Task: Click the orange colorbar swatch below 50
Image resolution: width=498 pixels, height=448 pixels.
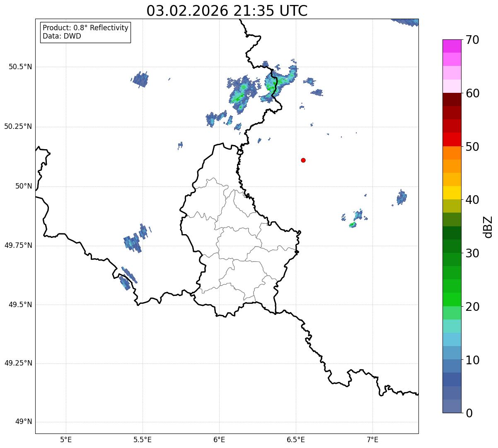Action: click(x=452, y=153)
